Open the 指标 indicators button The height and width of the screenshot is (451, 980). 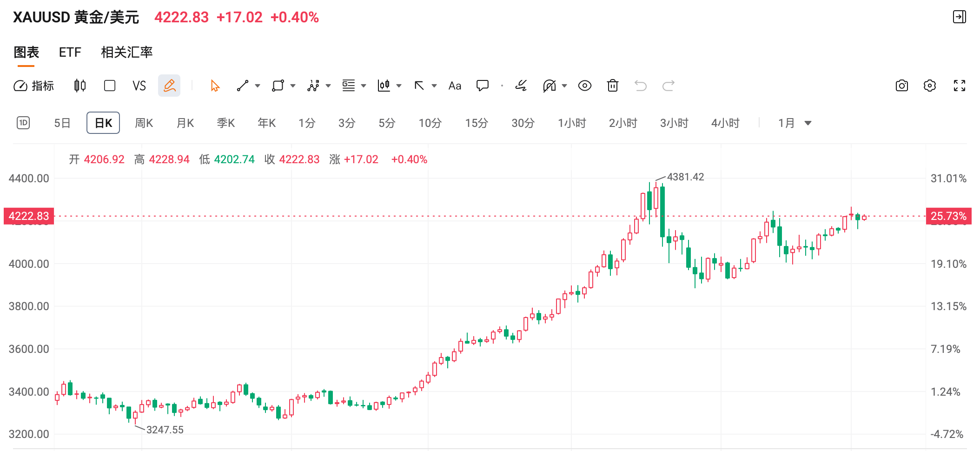34,86
